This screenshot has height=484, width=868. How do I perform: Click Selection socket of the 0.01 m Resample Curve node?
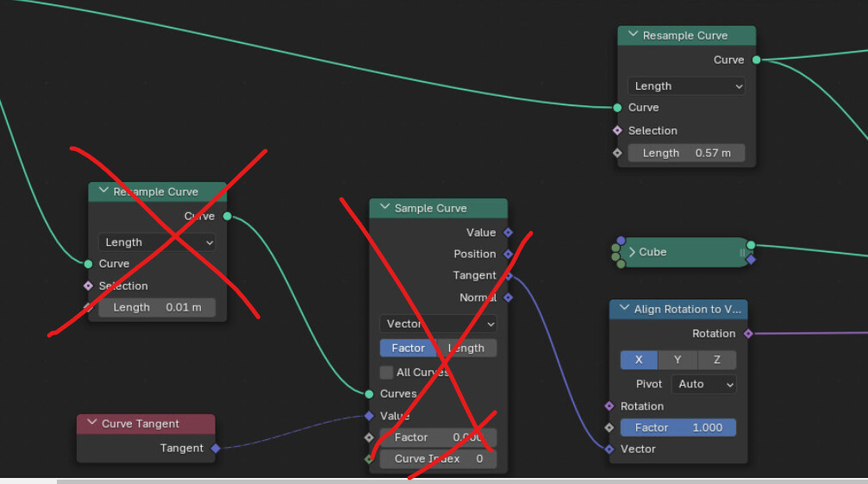tap(88, 286)
